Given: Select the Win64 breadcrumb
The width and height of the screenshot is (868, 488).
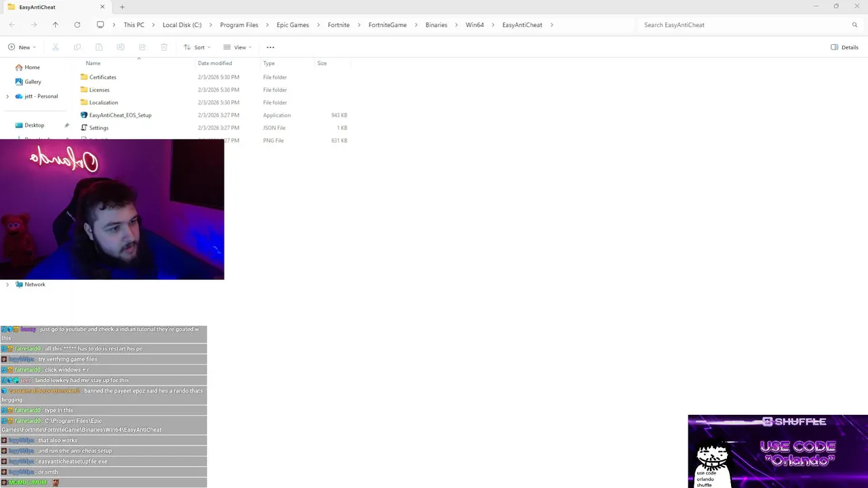Looking at the screenshot, I should click(475, 25).
